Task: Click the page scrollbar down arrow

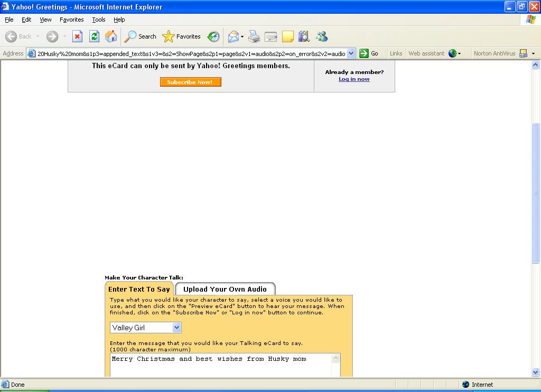Action: [536, 372]
